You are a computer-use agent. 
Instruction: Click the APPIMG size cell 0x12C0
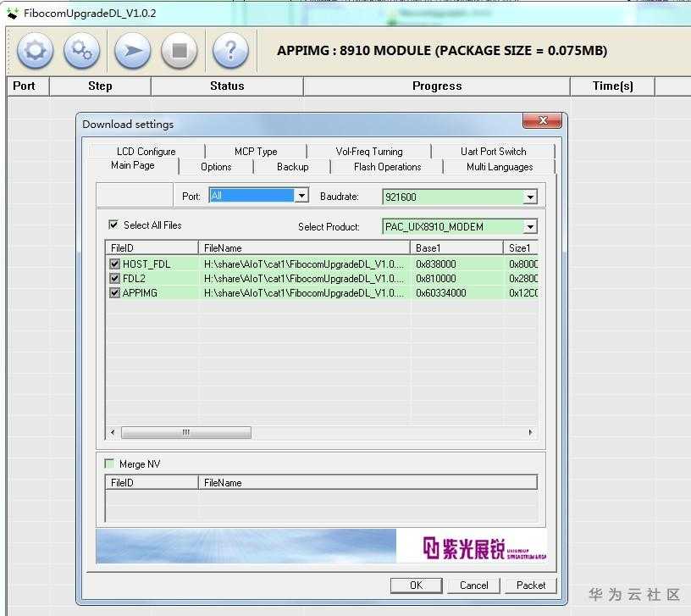click(x=522, y=293)
